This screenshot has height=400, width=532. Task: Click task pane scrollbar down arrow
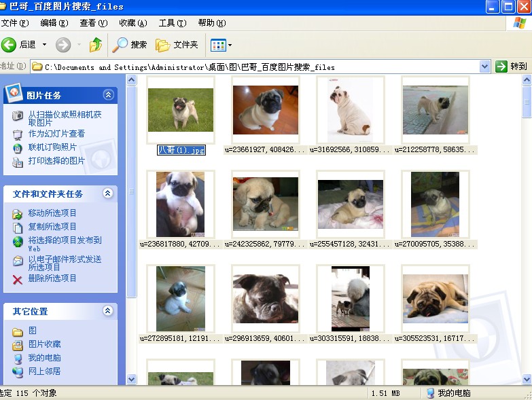132,379
